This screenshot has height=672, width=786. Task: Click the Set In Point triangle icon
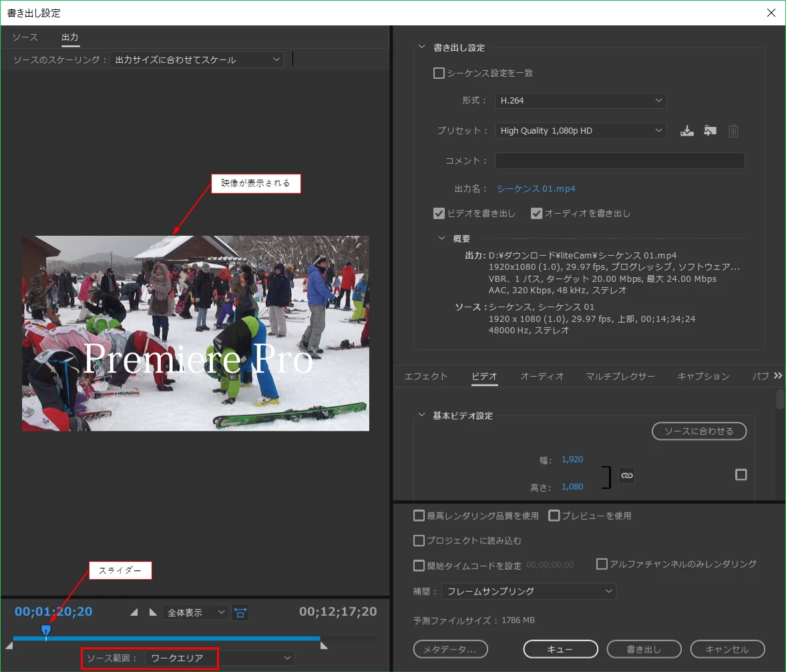coord(134,613)
